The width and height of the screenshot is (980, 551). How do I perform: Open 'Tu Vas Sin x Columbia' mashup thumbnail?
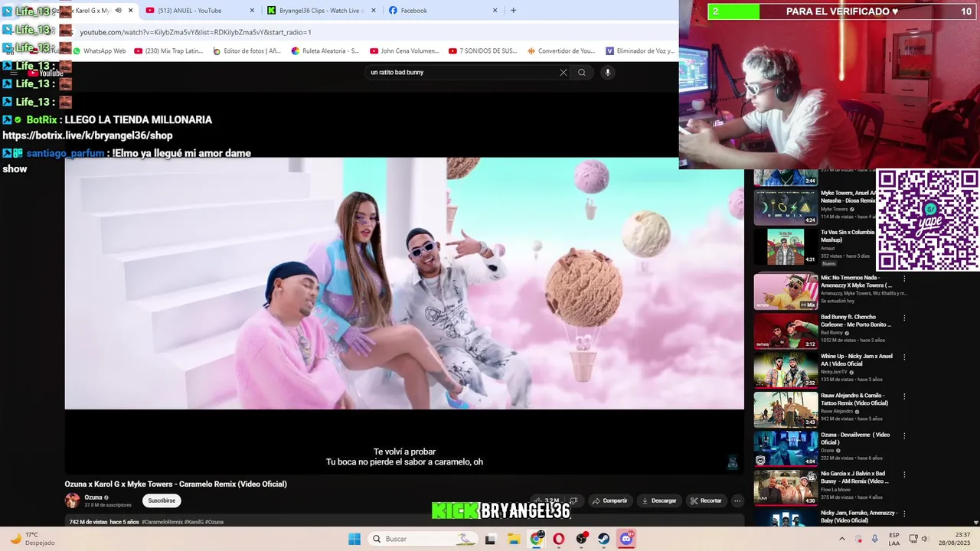point(786,246)
